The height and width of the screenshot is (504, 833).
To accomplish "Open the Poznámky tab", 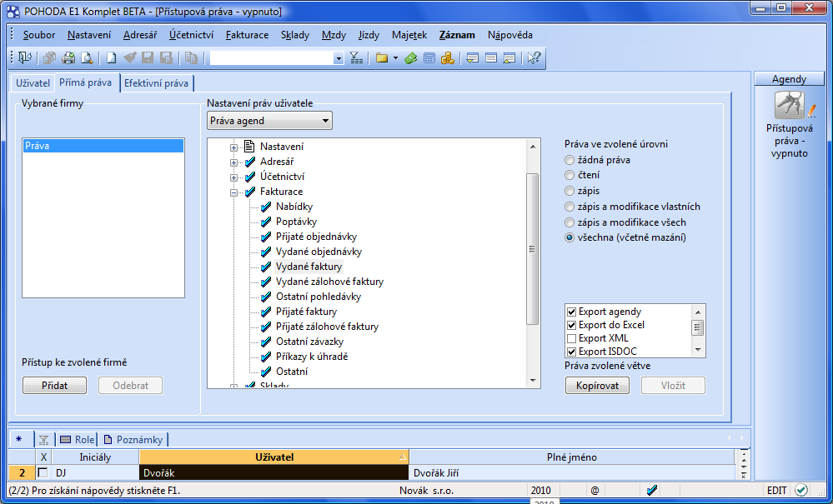I will [133, 440].
